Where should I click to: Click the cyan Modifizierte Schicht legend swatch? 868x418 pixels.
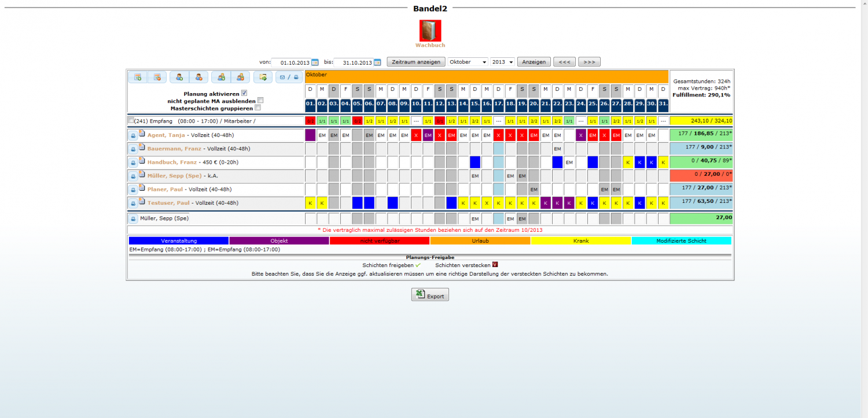681,241
